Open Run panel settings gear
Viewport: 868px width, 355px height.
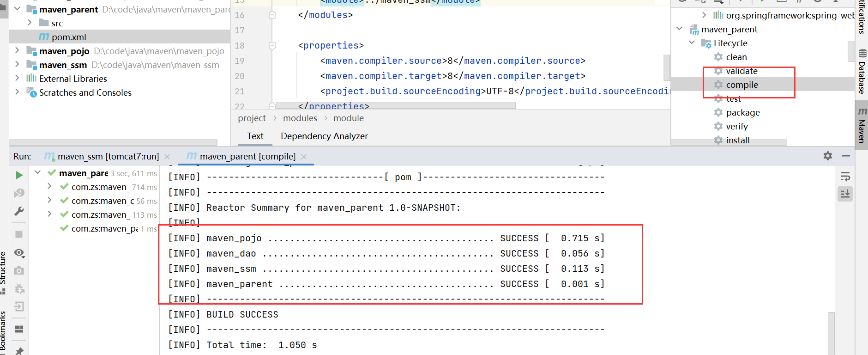tap(828, 156)
